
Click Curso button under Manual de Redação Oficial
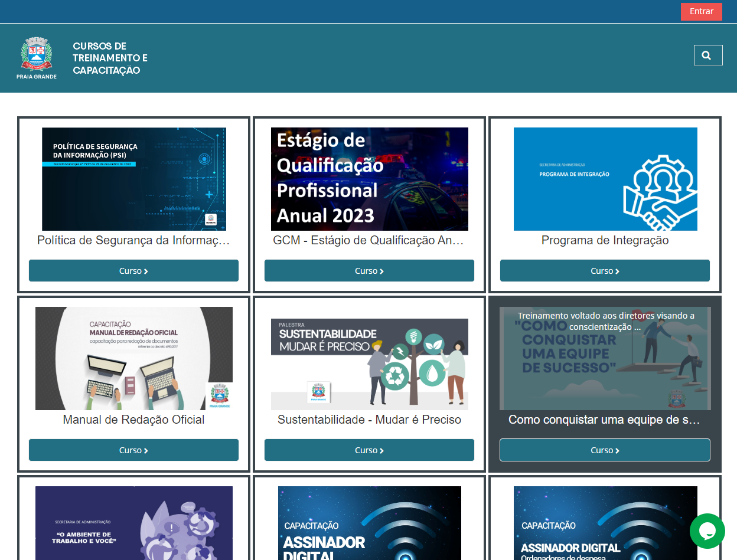[133, 450]
